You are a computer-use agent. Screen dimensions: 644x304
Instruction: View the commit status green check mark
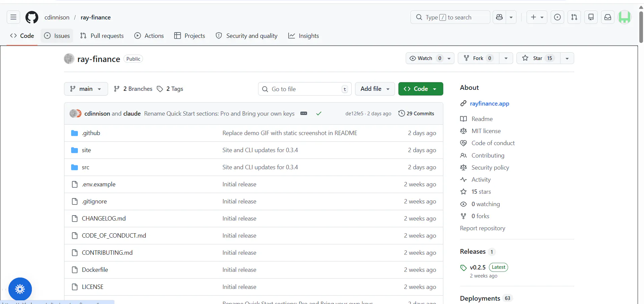point(319,113)
